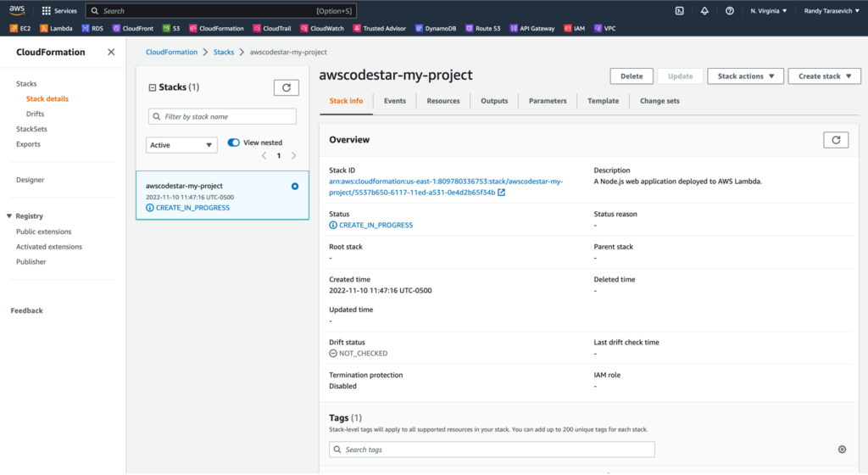Viewport: 868px width, 475px height.
Task: Open the Services grid menu
Action: 59,10
